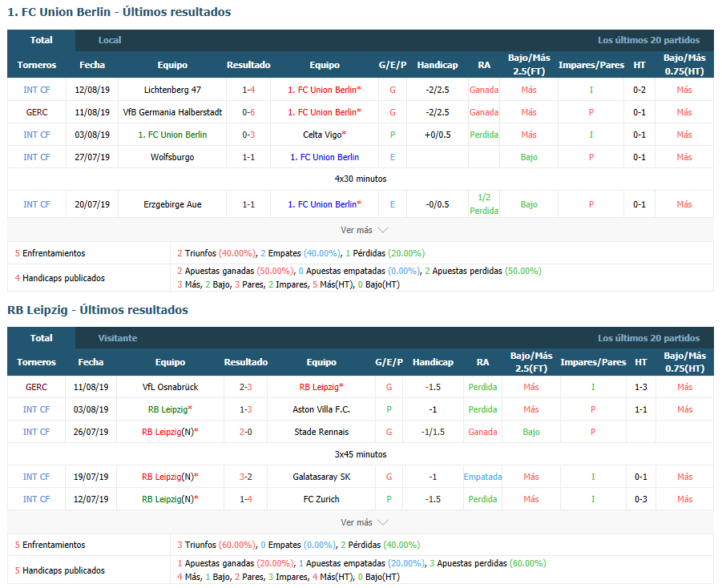Screen dimensions: 722x588
Task: Open the 3-2 result against Galatasaray SK
Action: tap(246, 477)
